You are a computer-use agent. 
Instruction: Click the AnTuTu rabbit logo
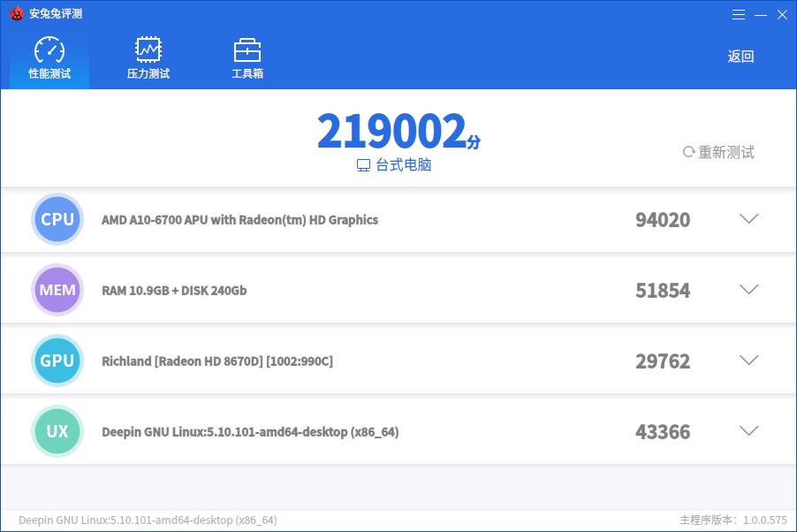tap(15, 13)
